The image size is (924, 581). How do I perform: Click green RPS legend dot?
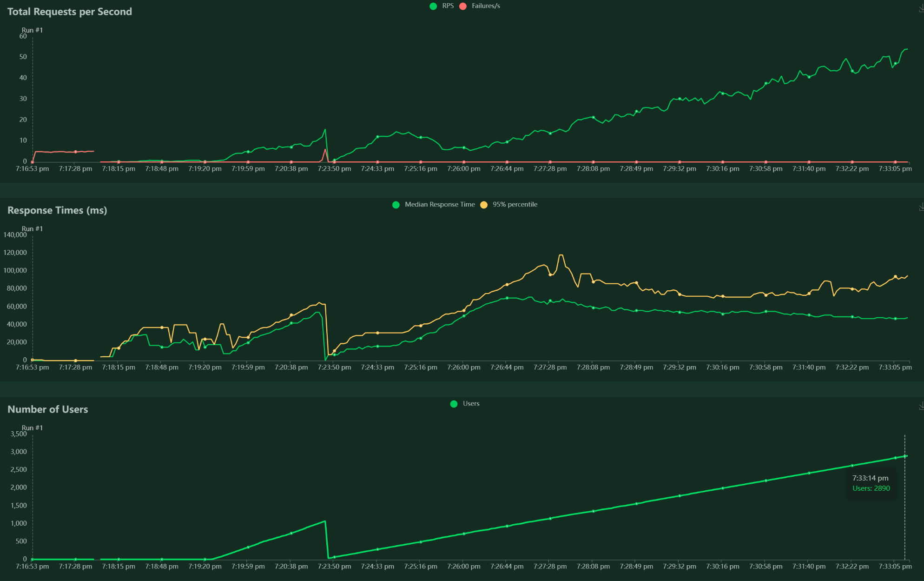pos(433,6)
